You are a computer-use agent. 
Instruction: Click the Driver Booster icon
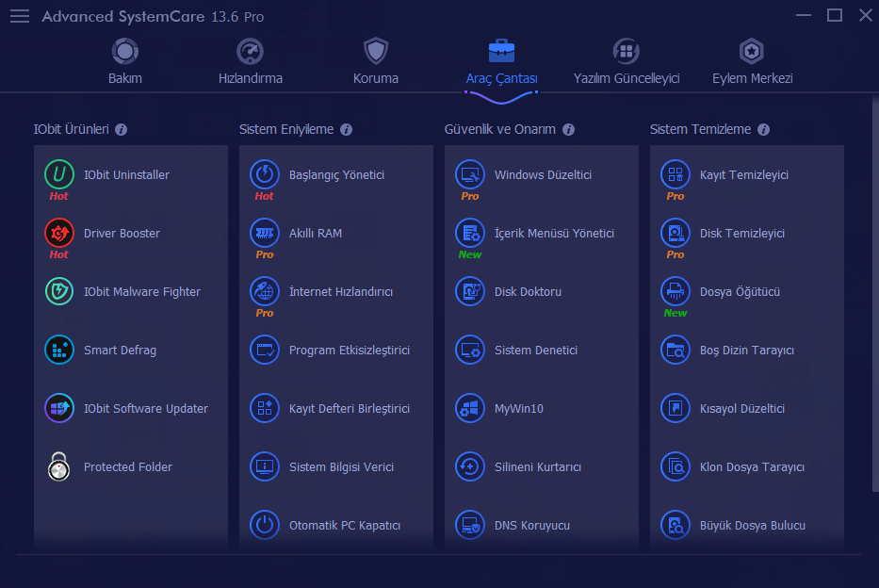(58, 233)
